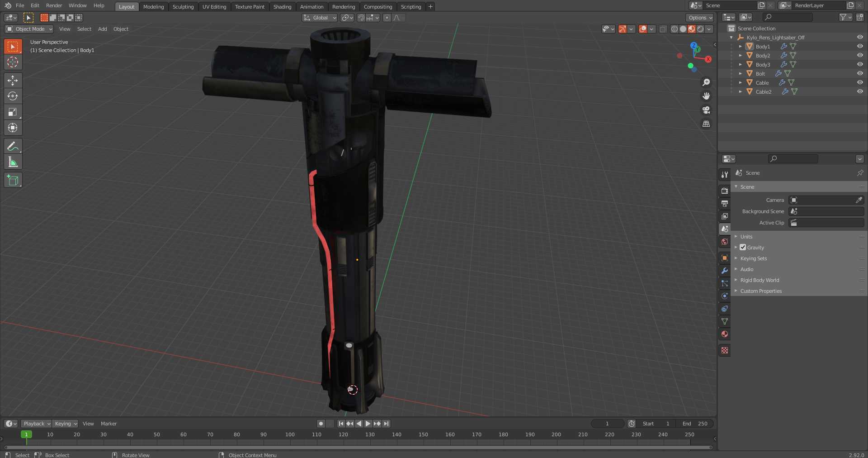The width and height of the screenshot is (868, 458).
Task: Open the Output properties tab
Action: [725, 204]
